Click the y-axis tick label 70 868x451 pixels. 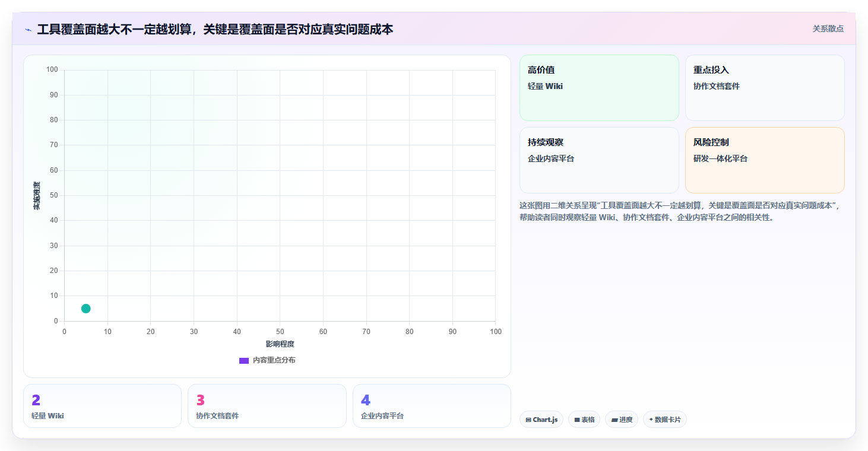click(54, 145)
